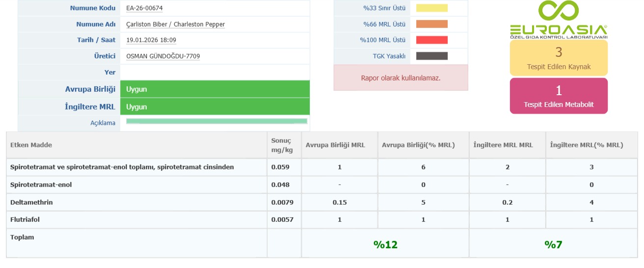Click the Tarih / Saat value field
644x268 pixels.
[151, 40]
